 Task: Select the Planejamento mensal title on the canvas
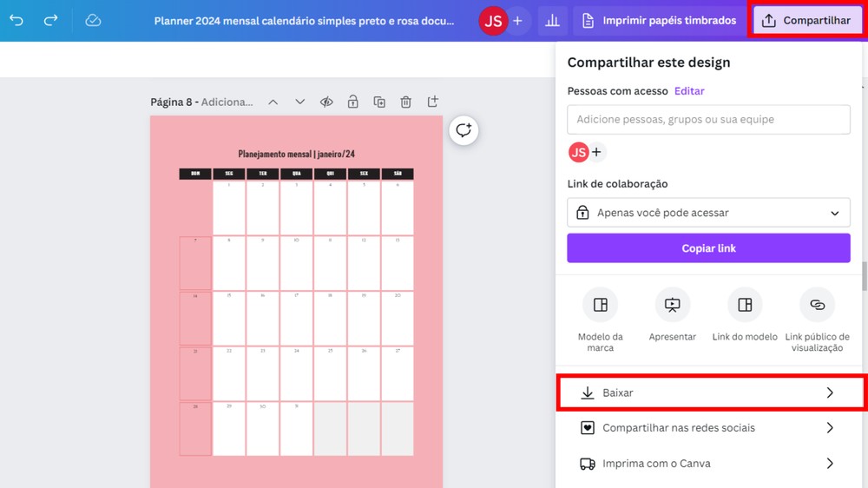tap(296, 154)
